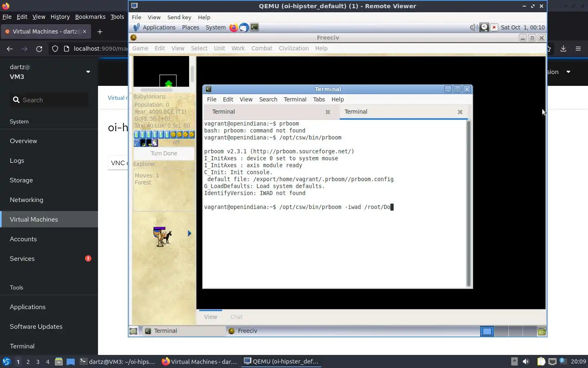This screenshot has height=368, width=588.
Task: Open Cockpit Software Updates page
Action: [x=49, y=326]
